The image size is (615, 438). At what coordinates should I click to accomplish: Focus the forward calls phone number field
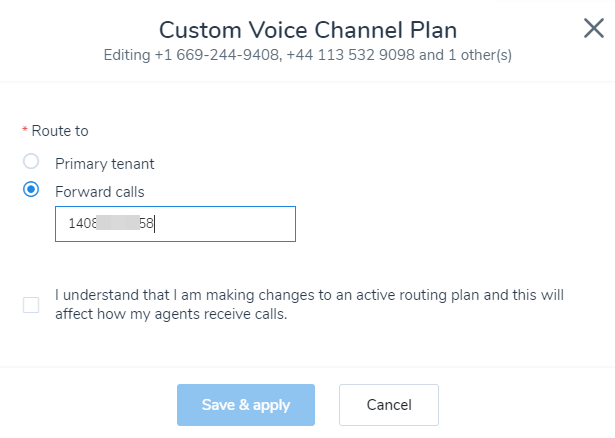175,224
